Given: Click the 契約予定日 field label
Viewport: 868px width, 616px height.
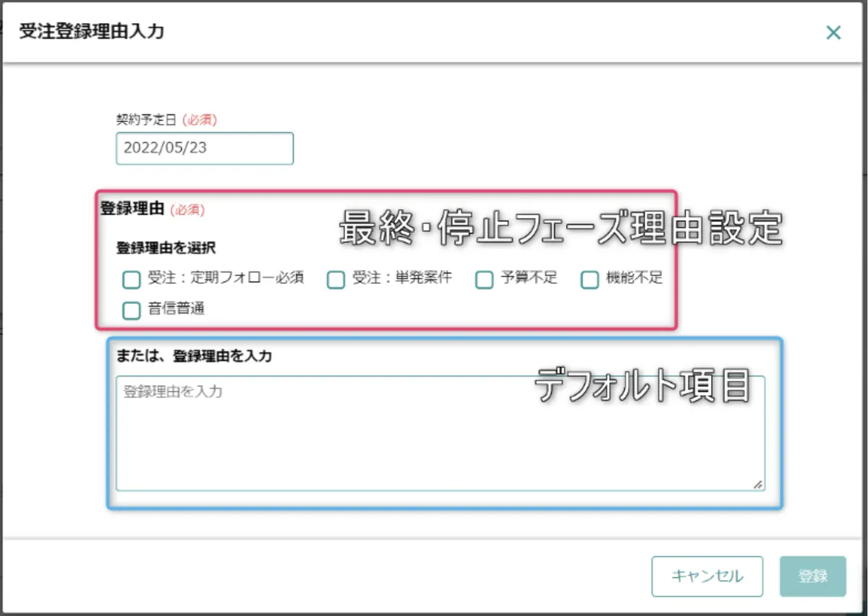Looking at the screenshot, I should (x=146, y=119).
